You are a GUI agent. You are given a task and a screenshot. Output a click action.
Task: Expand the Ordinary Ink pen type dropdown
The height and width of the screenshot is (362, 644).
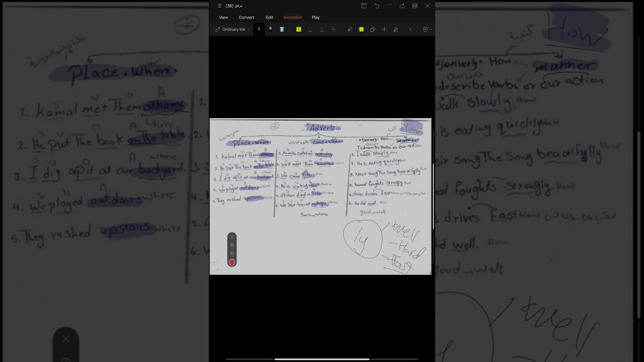point(232,29)
